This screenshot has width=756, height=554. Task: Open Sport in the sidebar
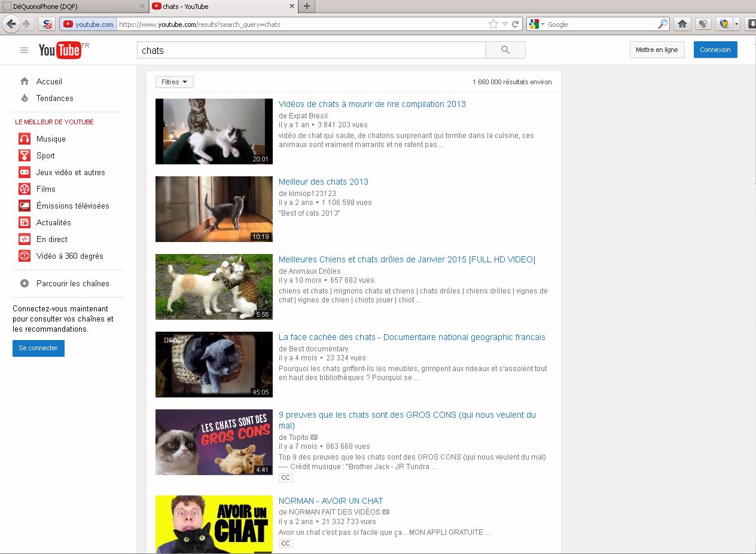(x=45, y=155)
